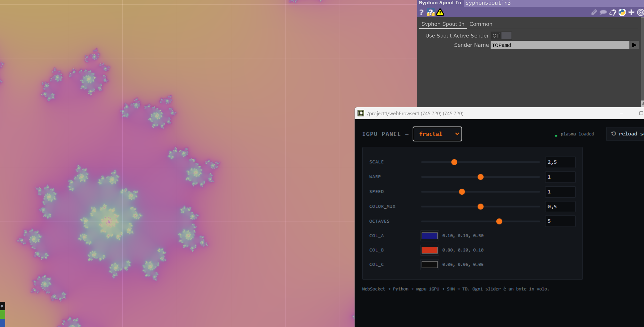The image size is (644, 327).
Task: Click the COL_A value text 0.10, 0.10, 0.50
Action: [x=463, y=236]
